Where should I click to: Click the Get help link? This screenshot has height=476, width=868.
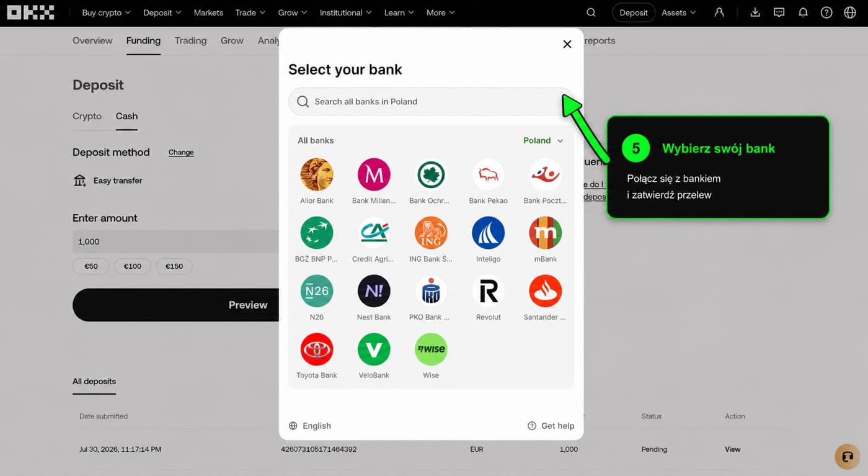point(551,426)
